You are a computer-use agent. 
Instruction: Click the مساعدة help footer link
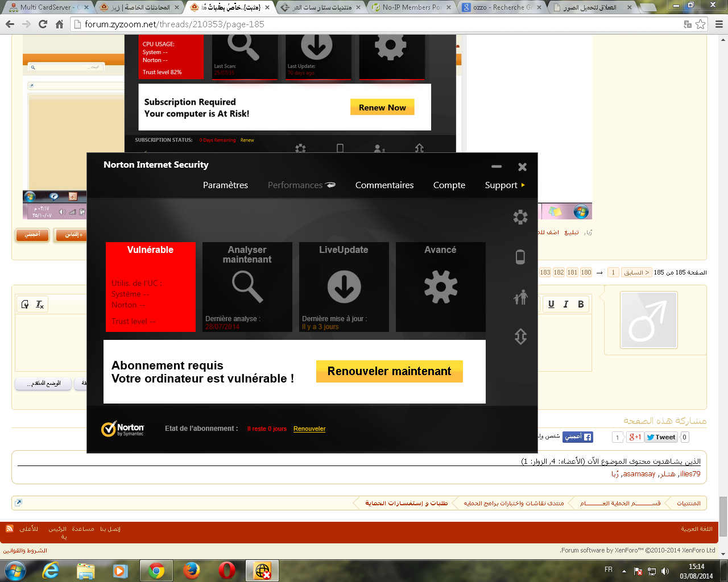pos(83,529)
